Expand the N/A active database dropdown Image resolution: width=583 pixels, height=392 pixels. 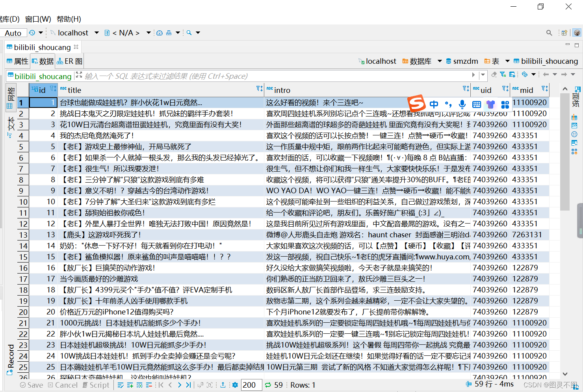click(149, 33)
